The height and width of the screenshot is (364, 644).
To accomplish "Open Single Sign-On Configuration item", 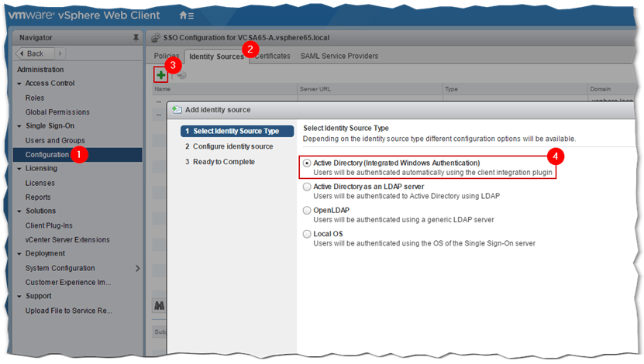I will [77, 155].
